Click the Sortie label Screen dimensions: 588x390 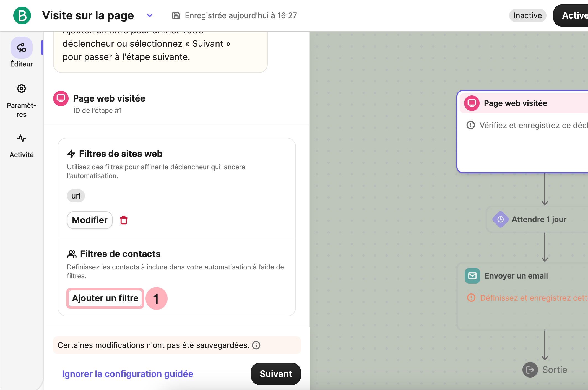coord(555,370)
